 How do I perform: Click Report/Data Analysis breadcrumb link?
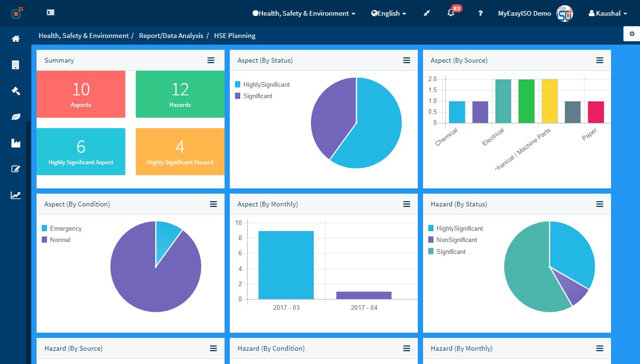[x=171, y=36]
